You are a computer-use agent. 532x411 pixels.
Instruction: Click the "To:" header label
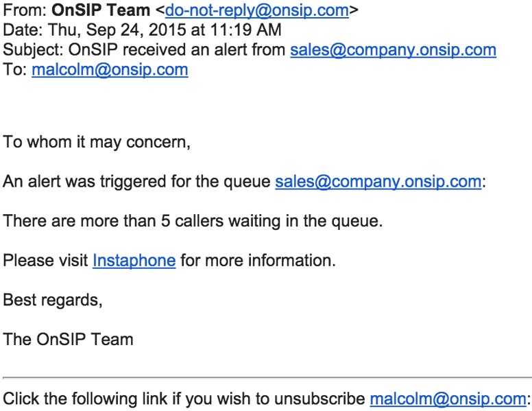coord(14,70)
